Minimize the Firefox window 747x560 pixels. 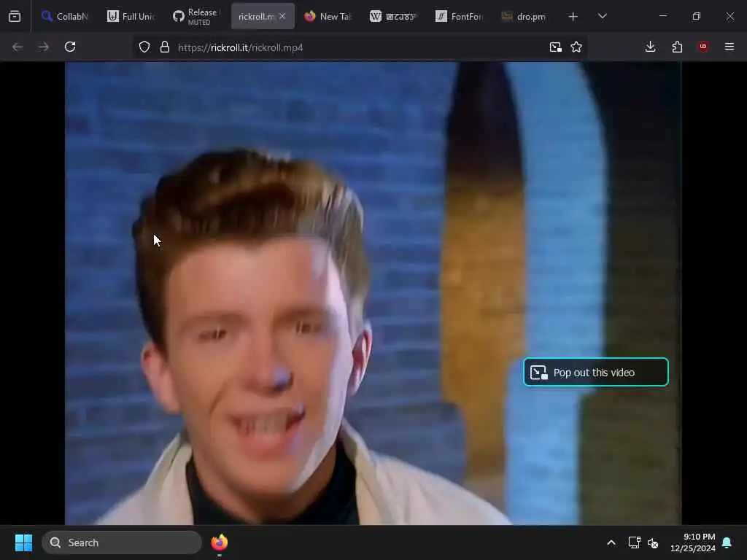point(663,17)
